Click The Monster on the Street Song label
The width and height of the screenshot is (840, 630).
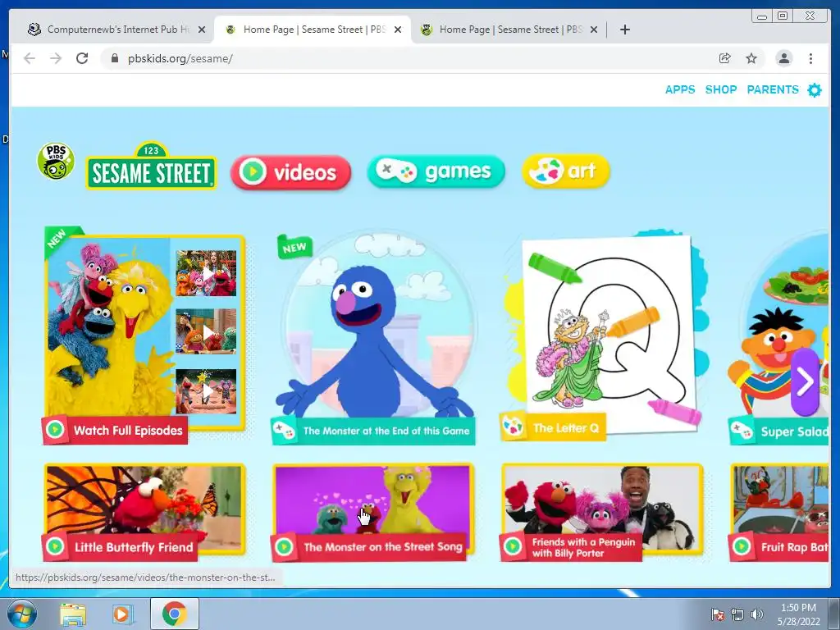pos(382,547)
